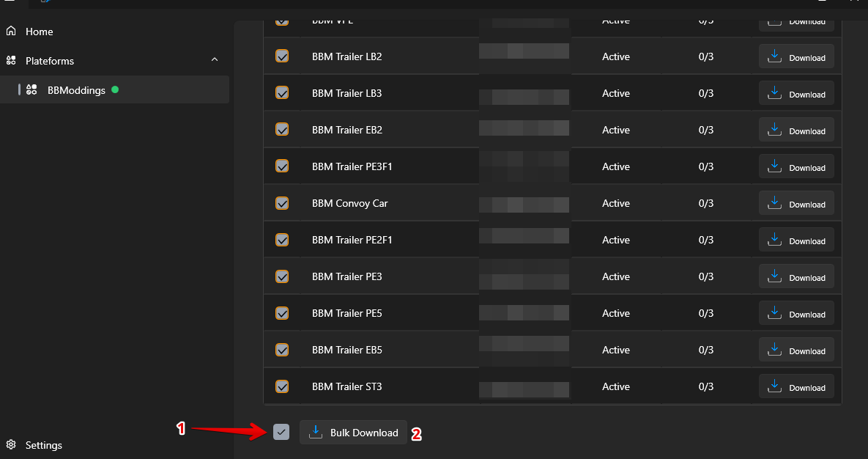Viewport: 868px width, 459px height.
Task: Click the Plateforms grid icon
Action: 11,61
